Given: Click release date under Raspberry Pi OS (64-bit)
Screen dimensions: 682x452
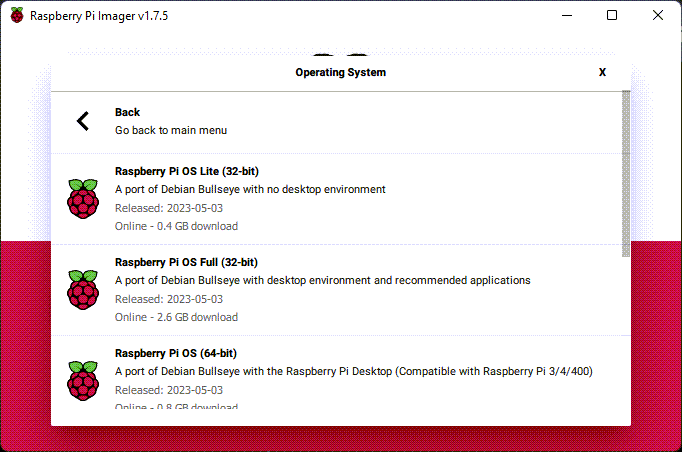Looking at the screenshot, I should (x=169, y=390).
